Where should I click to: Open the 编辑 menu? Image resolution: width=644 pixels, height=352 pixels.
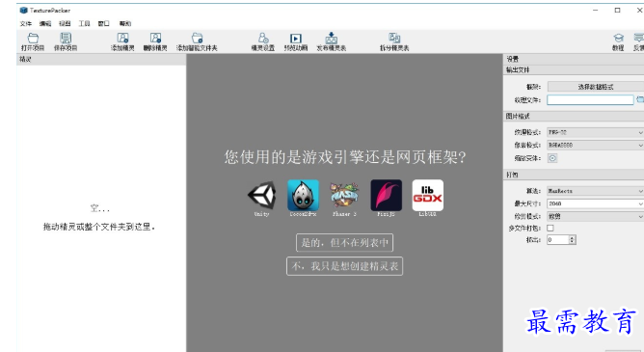click(x=45, y=24)
